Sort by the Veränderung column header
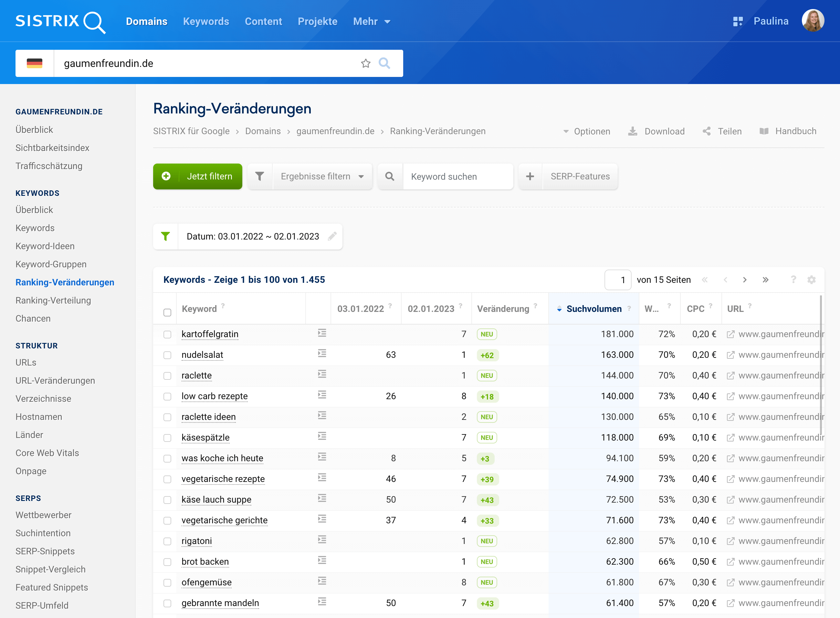 tap(503, 309)
